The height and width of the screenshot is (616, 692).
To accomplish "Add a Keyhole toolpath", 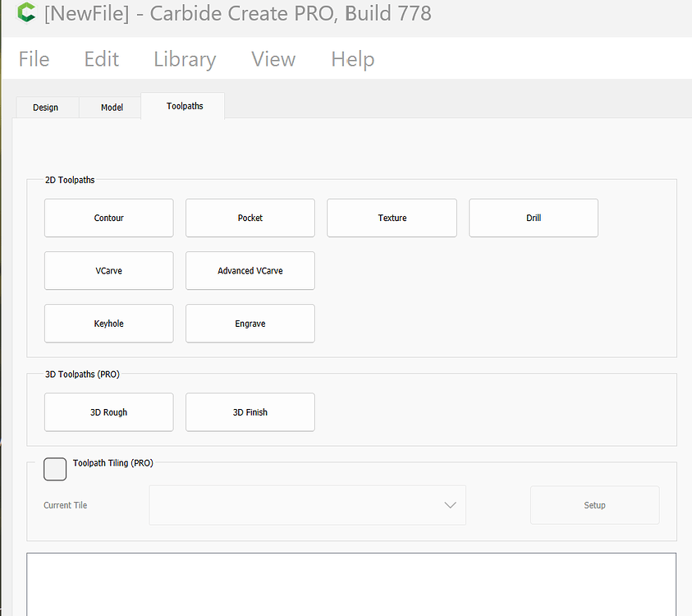I will click(109, 324).
